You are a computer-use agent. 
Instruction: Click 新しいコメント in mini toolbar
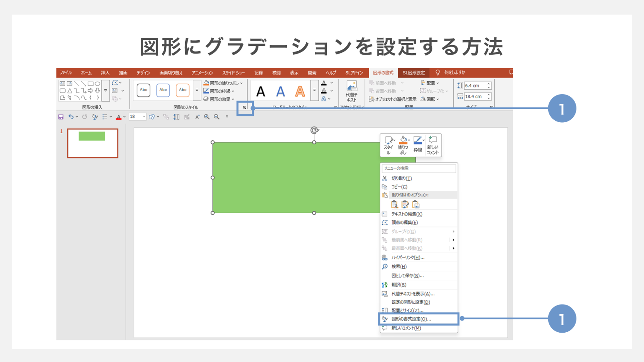pyautogui.click(x=433, y=145)
